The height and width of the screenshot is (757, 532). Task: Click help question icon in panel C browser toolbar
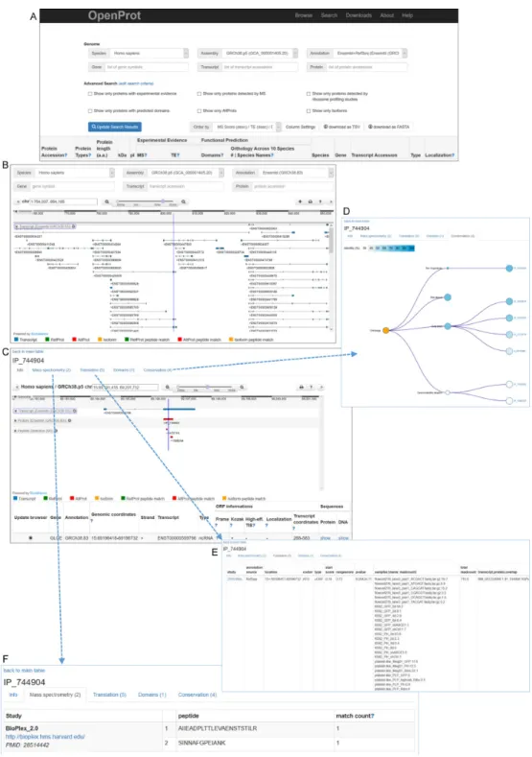click(x=312, y=388)
